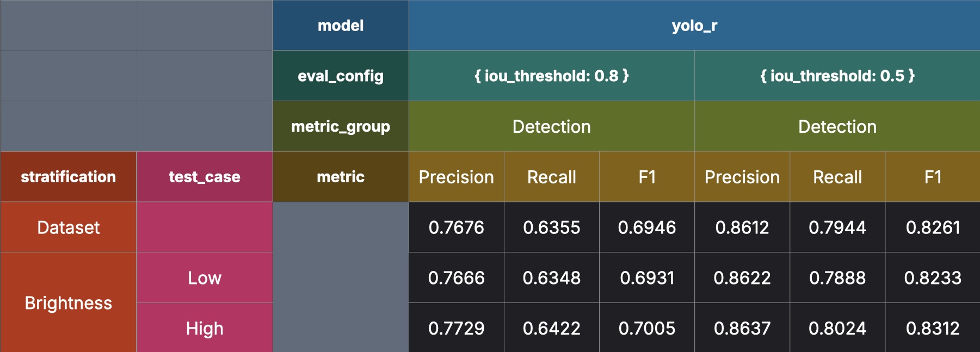Click the test_case column header
The image size is (980, 352).
tap(205, 177)
